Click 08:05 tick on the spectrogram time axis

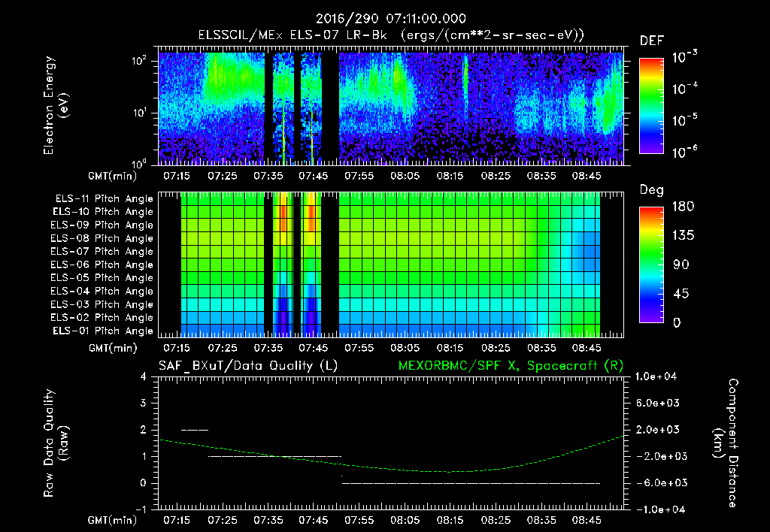(405, 176)
